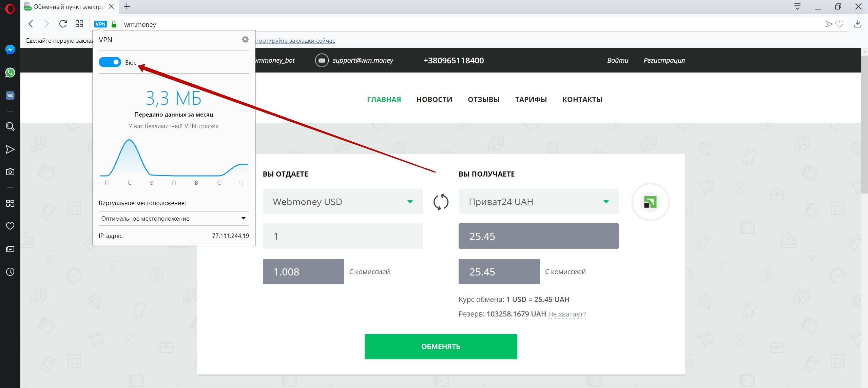
Task: Click amount to receive 25.45 field
Action: point(539,236)
